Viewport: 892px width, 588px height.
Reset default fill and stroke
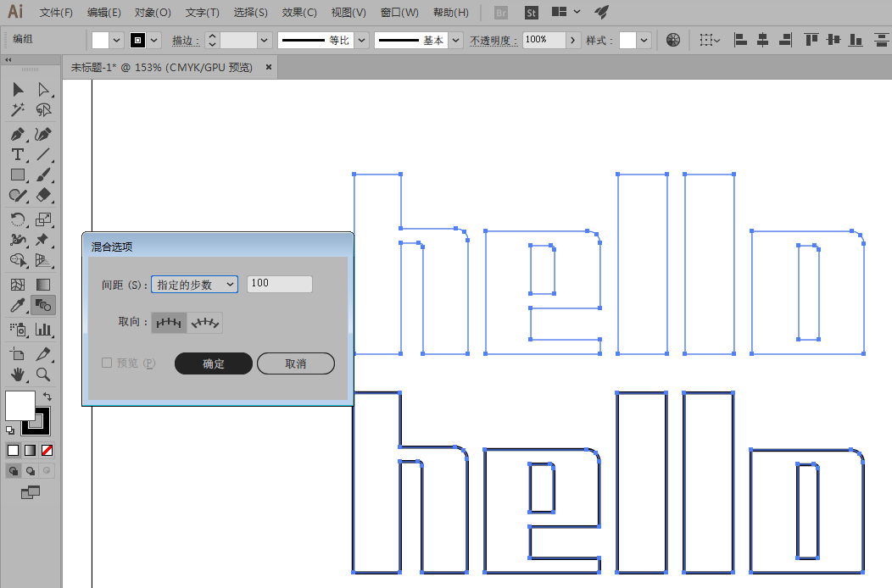click(10, 430)
